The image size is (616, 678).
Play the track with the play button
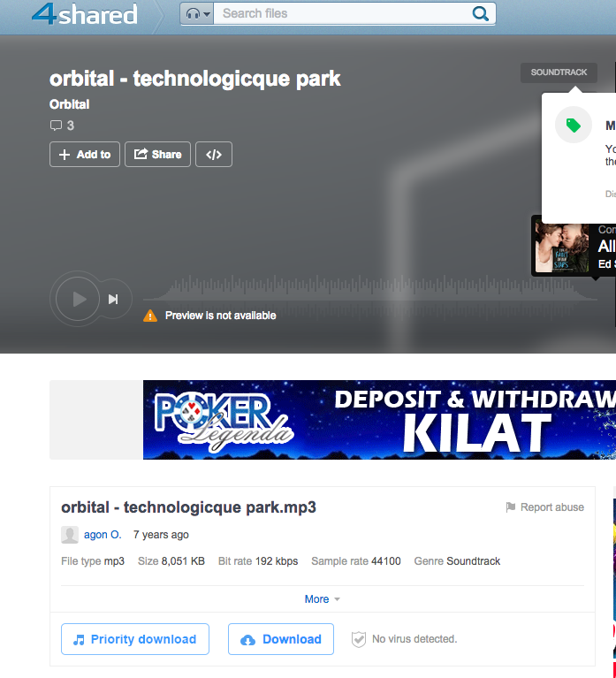78,299
